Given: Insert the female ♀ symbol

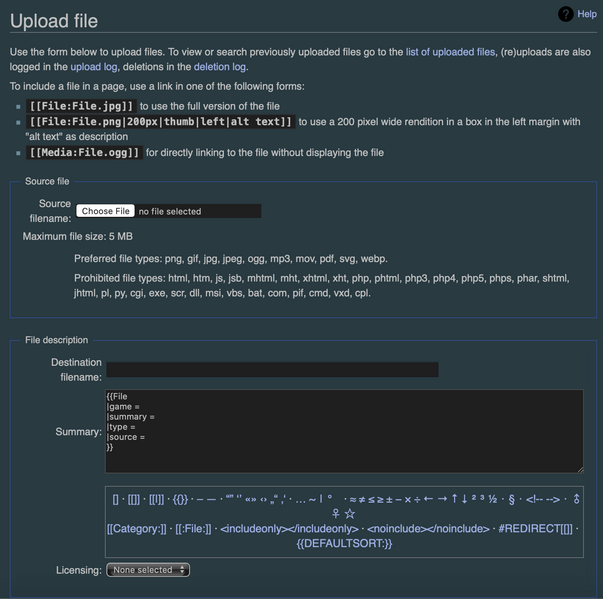Looking at the screenshot, I should pyautogui.click(x=336, y=513).
